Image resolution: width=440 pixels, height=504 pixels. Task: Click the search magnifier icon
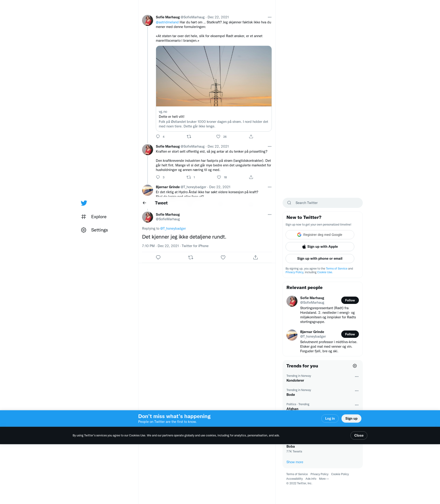[289, 203]
